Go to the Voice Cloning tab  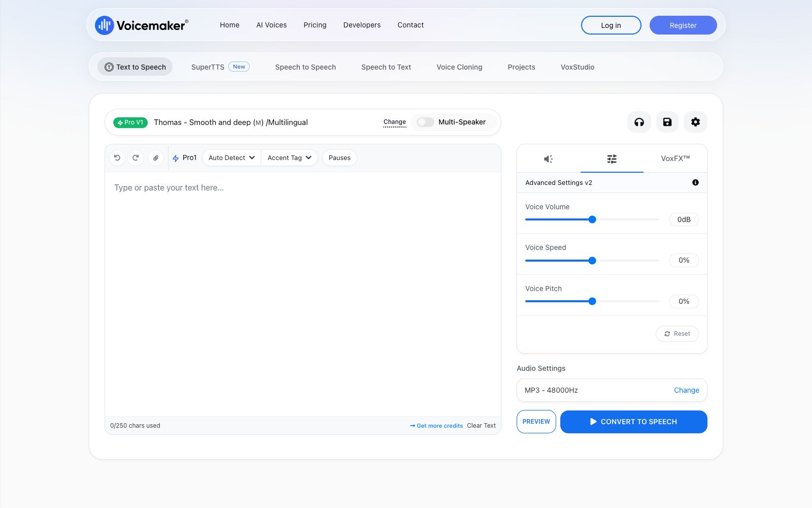[x=459, y=67]
